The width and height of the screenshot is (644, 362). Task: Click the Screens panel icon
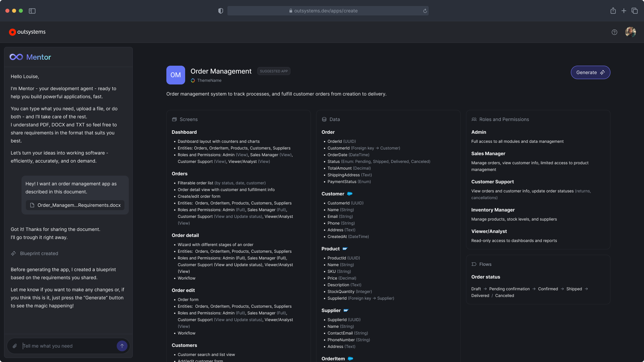[174, 119]
